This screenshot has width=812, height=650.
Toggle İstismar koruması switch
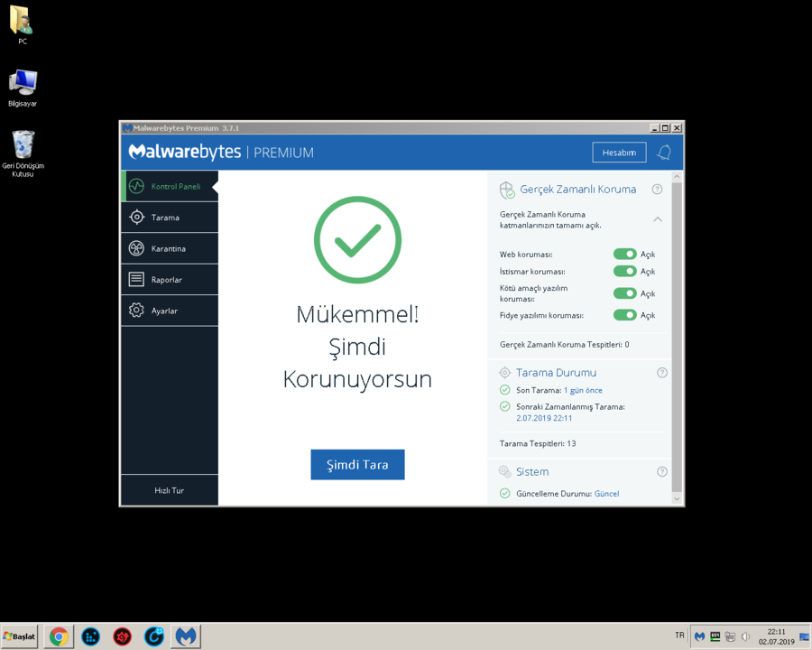(625, 271)
